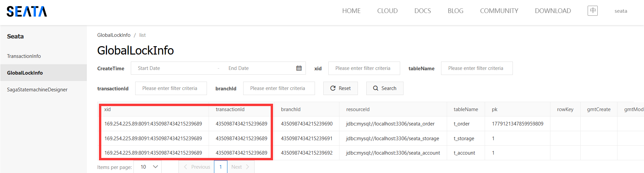Focus the branchId filter input

pos(279,88)
